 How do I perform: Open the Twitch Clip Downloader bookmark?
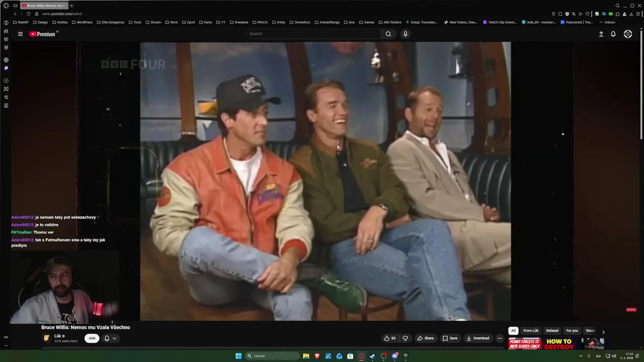[x=500, y=22]
